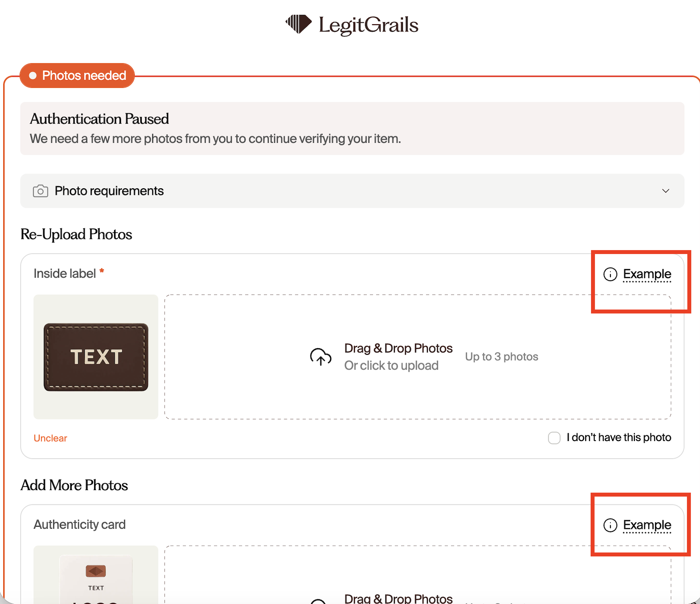Click the camera icon beside Photo requirements
This screenshot has height=604, width=700.
click(x=40, y=191)
